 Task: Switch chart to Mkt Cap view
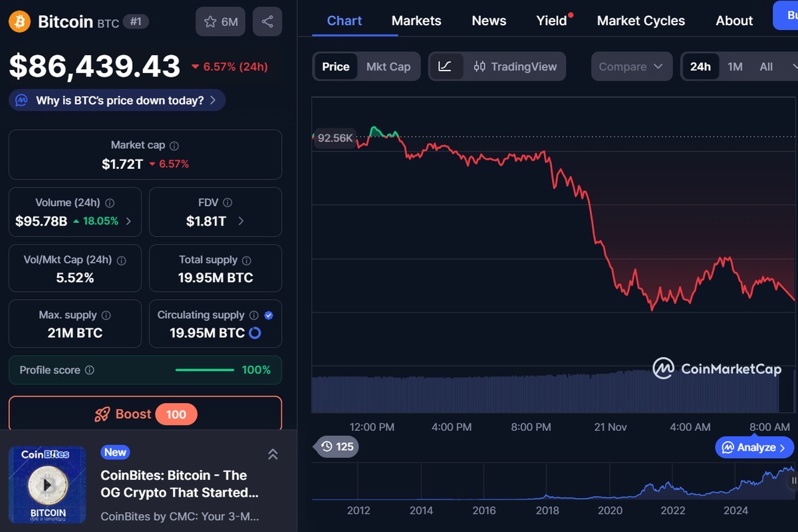[x=388, y=66]
